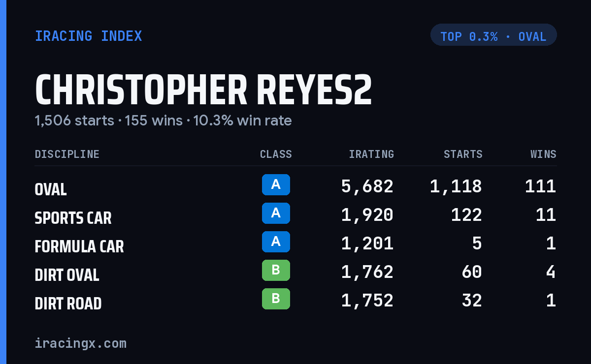Sort by the CLASS column header

point(276,154)
